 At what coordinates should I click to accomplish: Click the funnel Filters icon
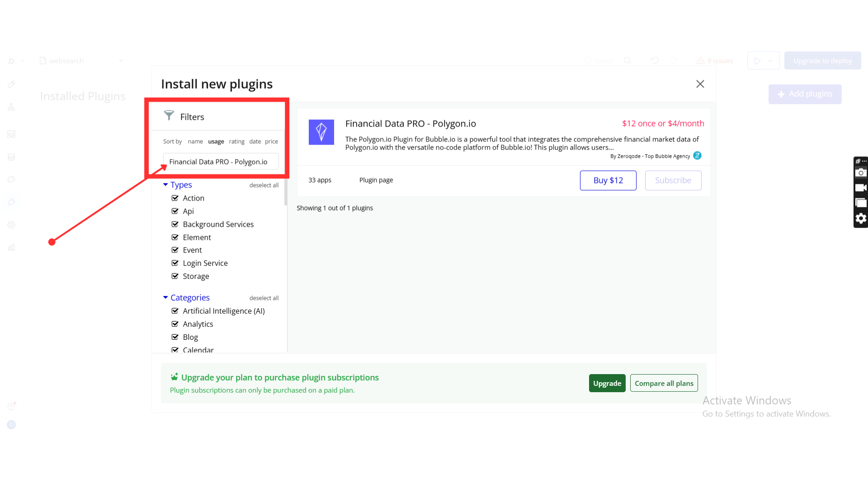[169, 116]
